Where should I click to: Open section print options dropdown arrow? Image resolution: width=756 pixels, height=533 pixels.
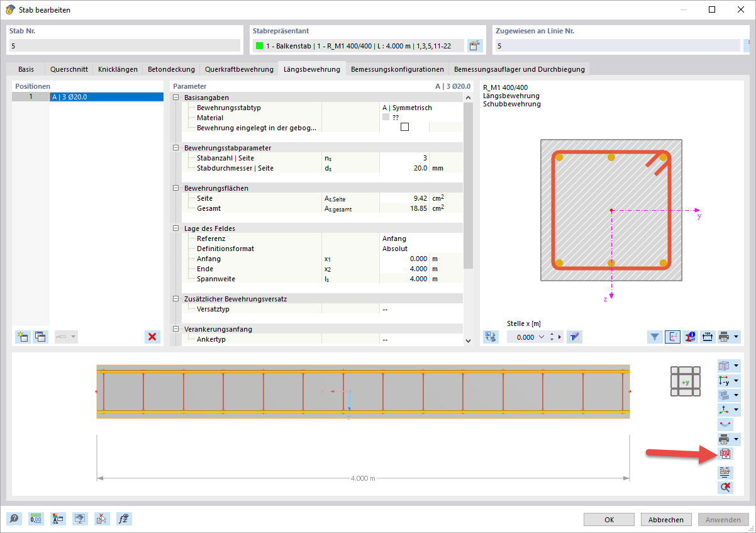[x=737, y=337]
